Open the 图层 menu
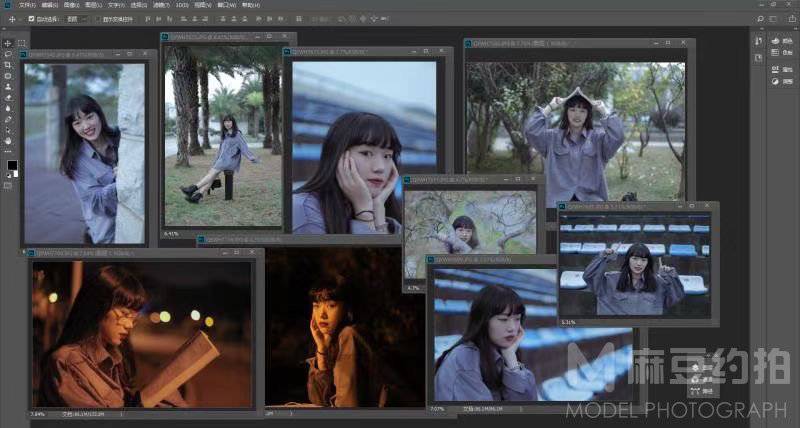 tap(93, 5)
